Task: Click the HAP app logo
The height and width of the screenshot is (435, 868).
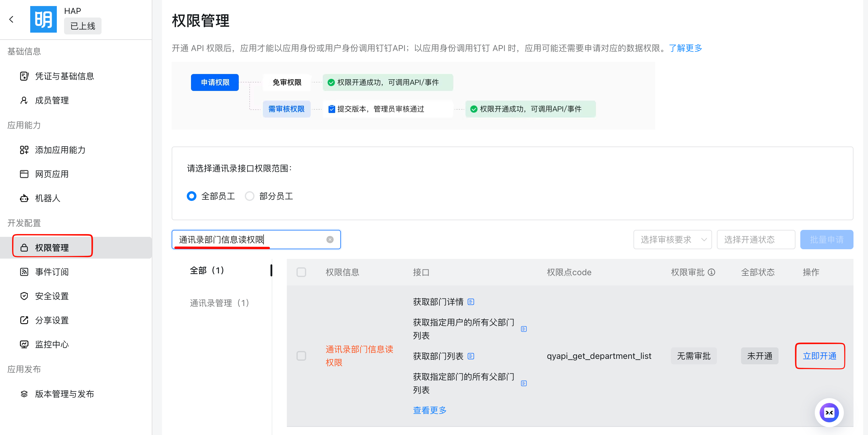Action: (44, 19)
